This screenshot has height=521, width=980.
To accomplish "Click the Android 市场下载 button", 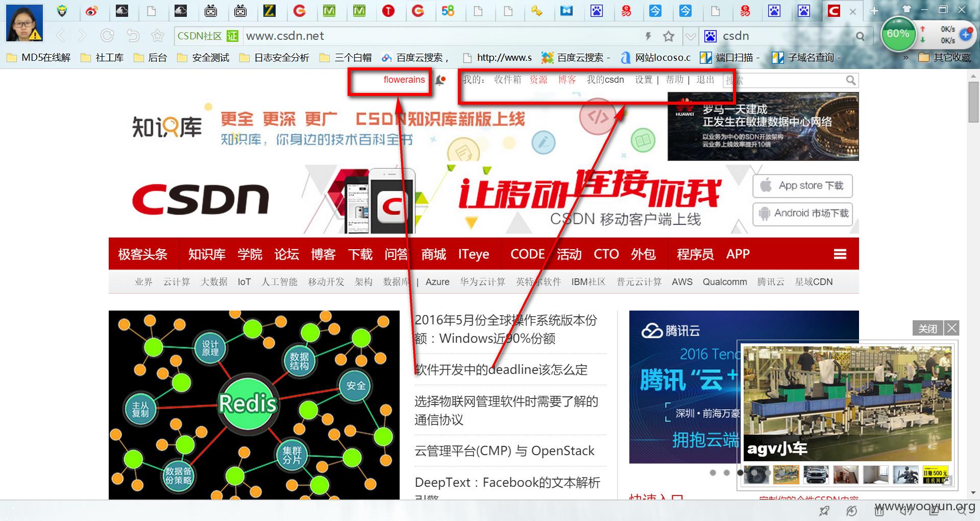I will click(x=803, y=214).
